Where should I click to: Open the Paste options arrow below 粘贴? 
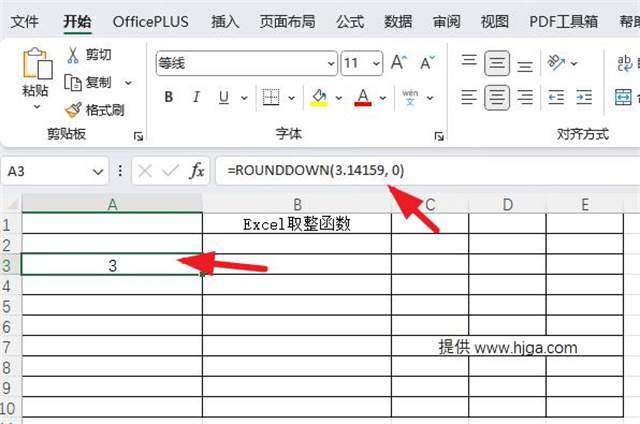(37, 107)
